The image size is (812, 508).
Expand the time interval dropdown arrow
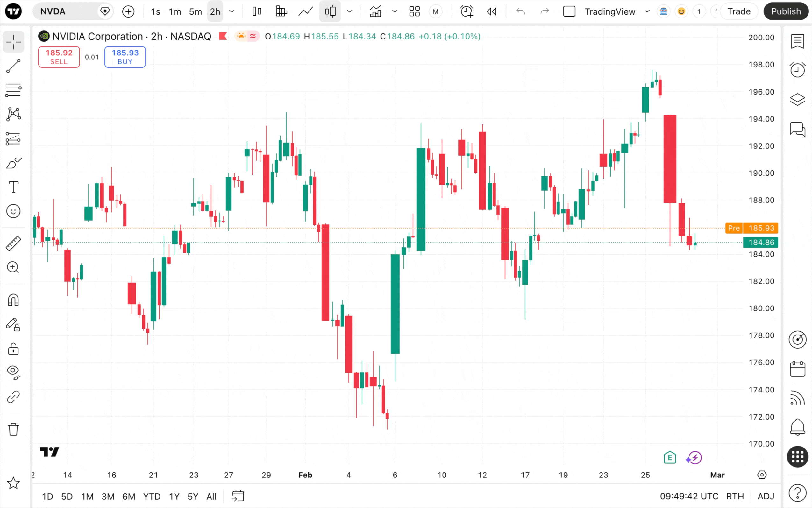pyautogui.click(x=232, y=12)
